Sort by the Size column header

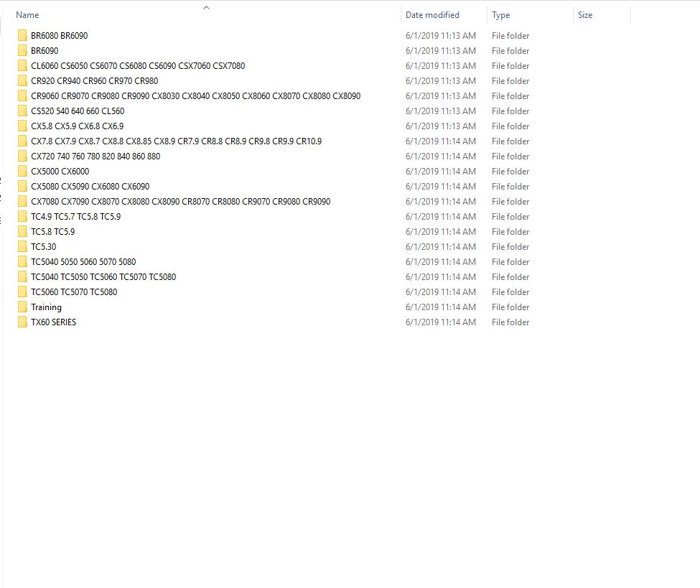[585, 15]
